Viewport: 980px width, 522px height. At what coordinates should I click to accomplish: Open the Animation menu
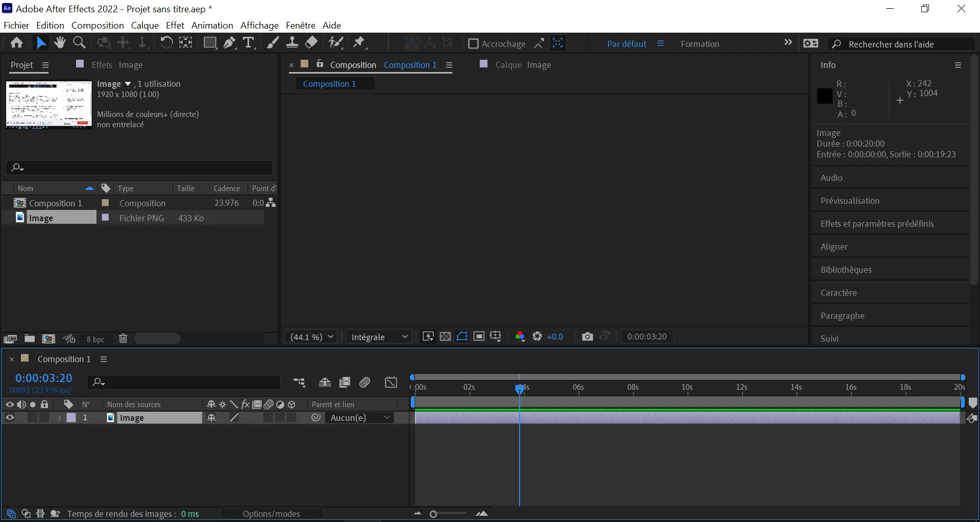coord(212,25)
